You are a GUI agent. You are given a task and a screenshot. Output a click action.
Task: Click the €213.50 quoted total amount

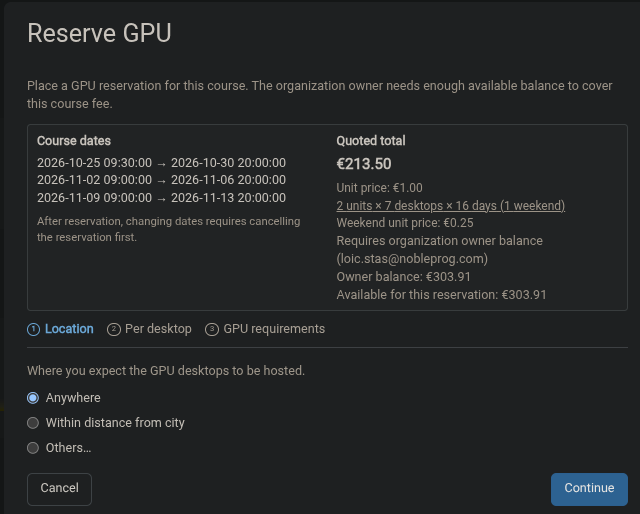click(364, 164)
